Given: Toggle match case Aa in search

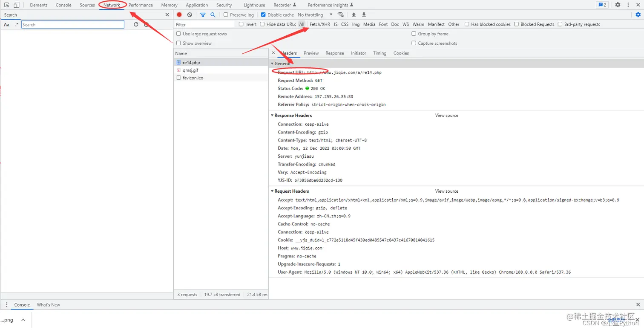Looking at the screenshot, I should pos(7,25).
